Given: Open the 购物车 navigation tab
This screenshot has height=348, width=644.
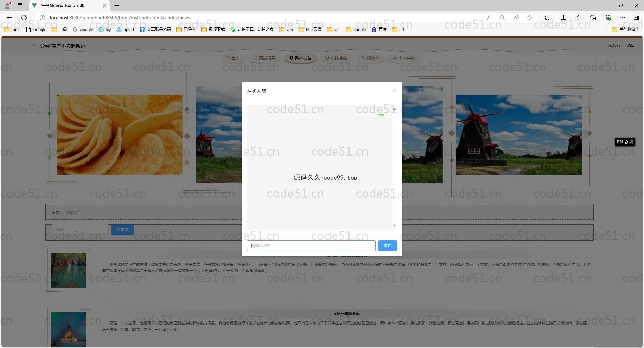Looking at the screenshot, I should (370, 58).
